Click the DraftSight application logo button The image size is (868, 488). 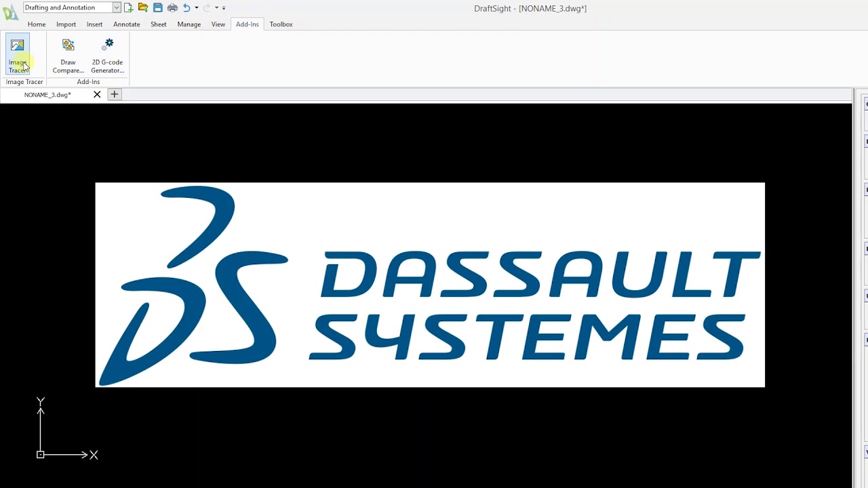(10, 12)
